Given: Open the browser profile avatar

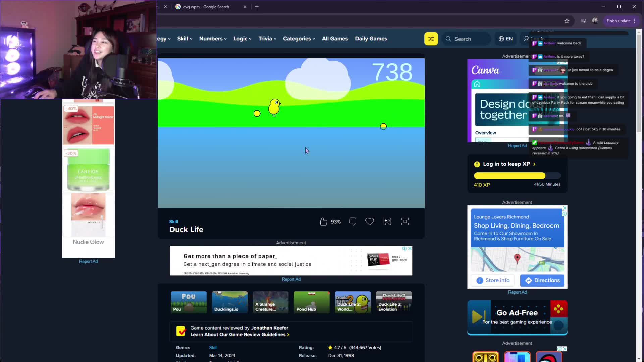Looking at the screenshot, I should coord(595,21).
